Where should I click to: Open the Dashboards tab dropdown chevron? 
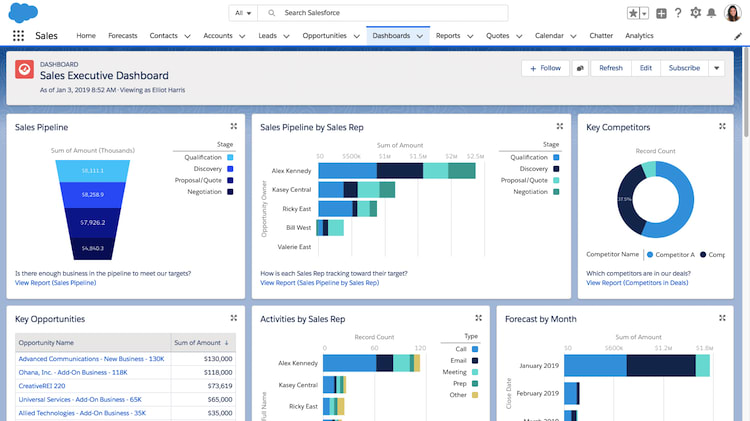point(419,36)
